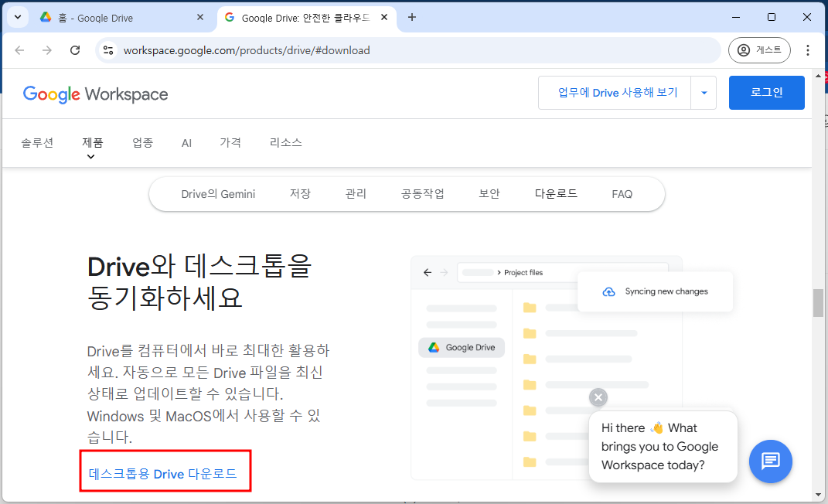Select the 보안 section tab
The height and width of the screenshot is (504, 828).
tap(489, 194)
